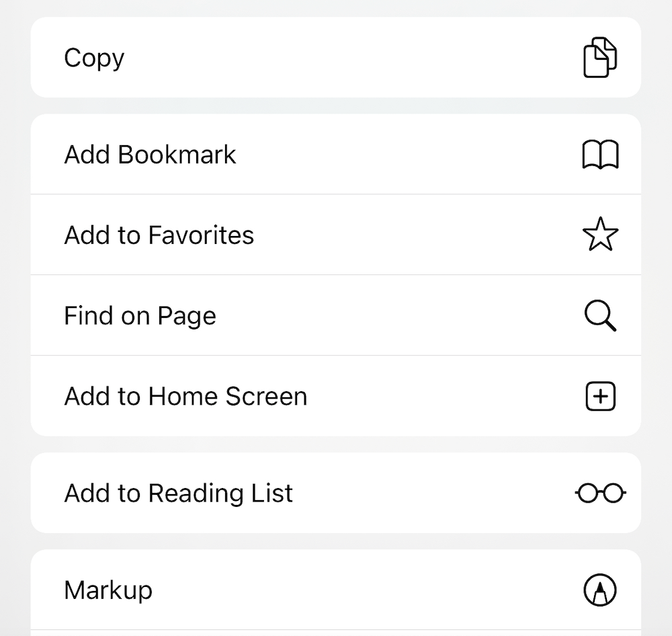
Task: Tap the Add to Favorites label
Action: [159, 235]
